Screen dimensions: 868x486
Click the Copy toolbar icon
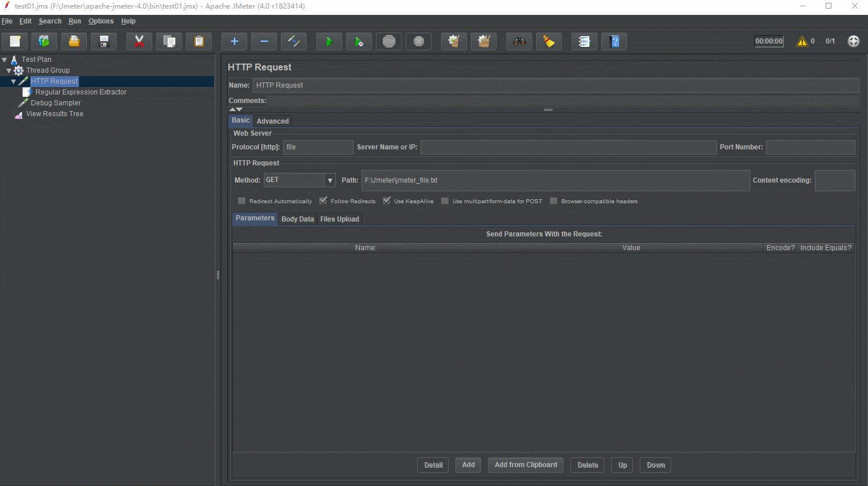(169, 41)
